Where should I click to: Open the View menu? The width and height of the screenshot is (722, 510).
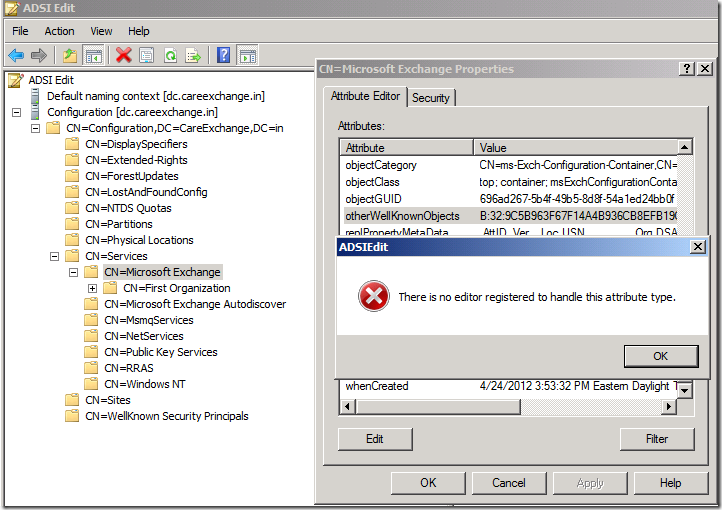pos(101,31)
